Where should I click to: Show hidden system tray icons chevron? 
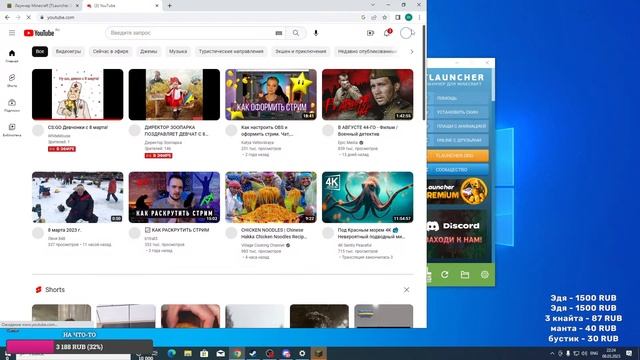click(x=552, y=353)
